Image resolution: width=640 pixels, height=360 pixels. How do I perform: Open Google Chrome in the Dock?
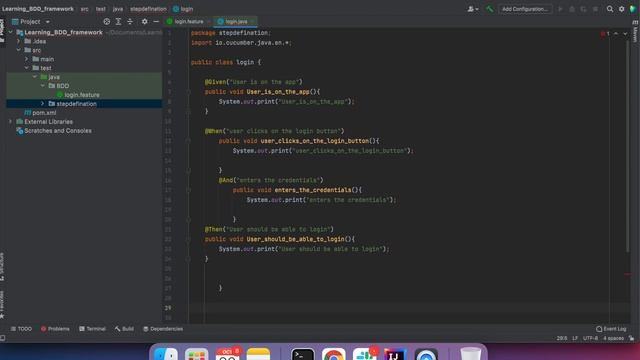click(333, 354)
